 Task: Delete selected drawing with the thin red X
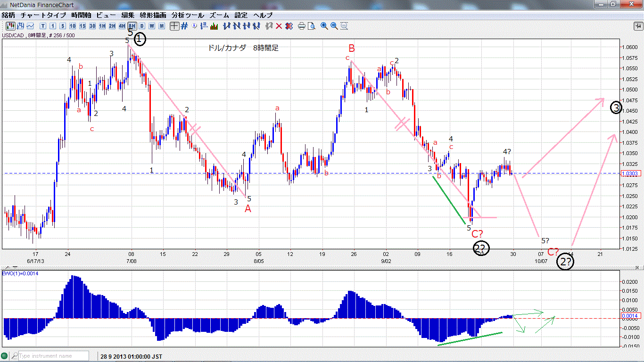279,26
